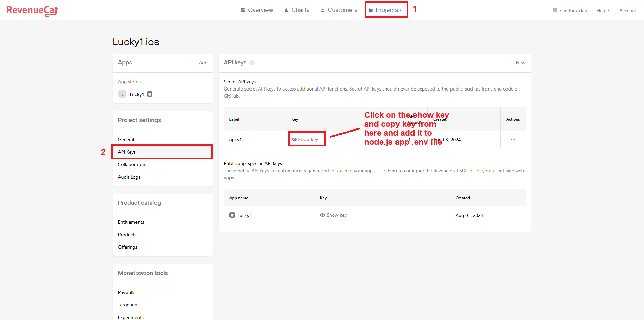Expand the Projects dropdown

point(386,10)
